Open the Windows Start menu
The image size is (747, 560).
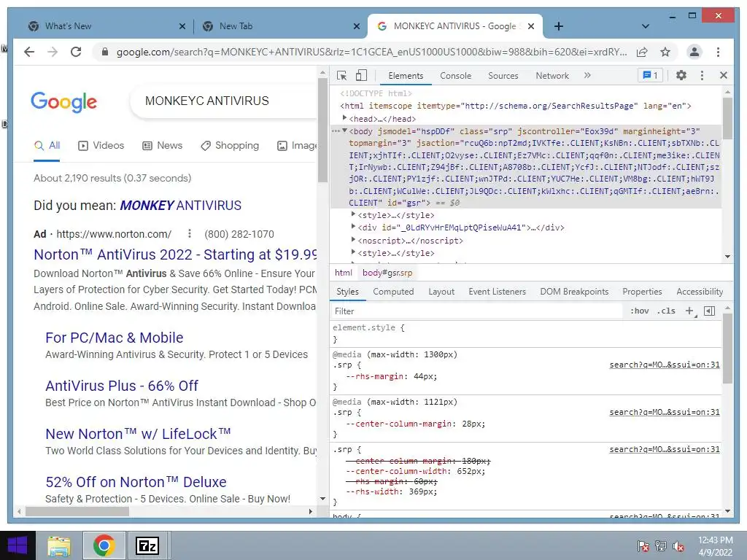click(18, 545)
